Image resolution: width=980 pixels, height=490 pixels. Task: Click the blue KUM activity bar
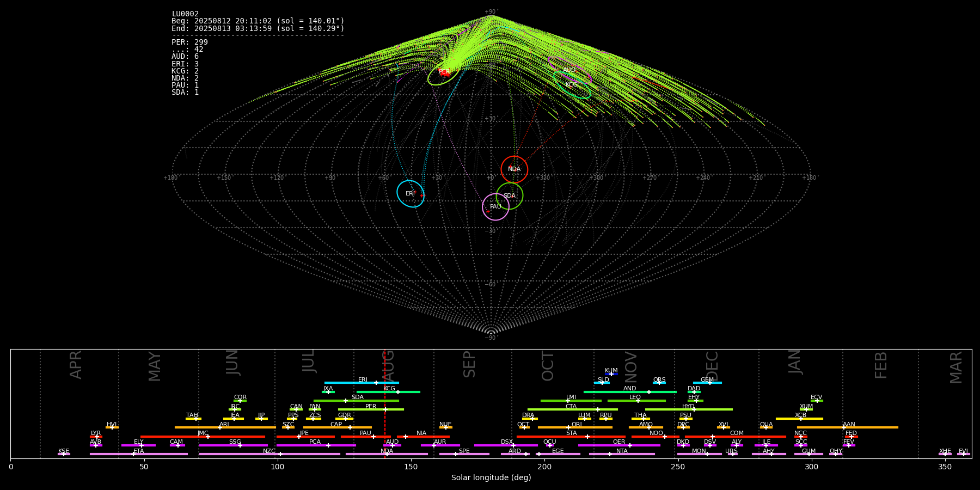pos(611,374)
